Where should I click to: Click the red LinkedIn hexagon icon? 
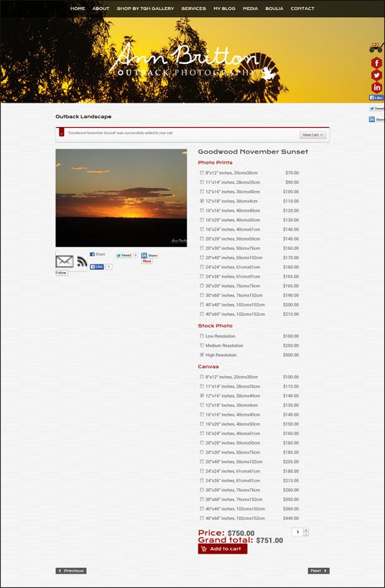pos(376,88)
